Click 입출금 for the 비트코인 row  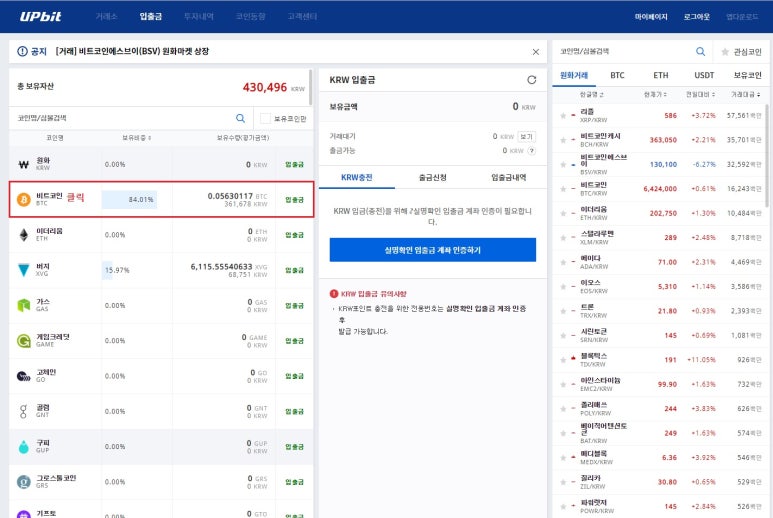tap(294, 200)
